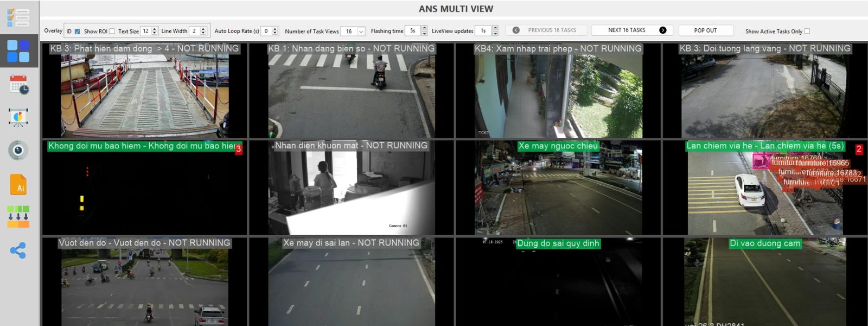The image size is (868, 326).
Task: Click the 'Dung do sai quy dinh' label
Action: (x=558, y=243)
